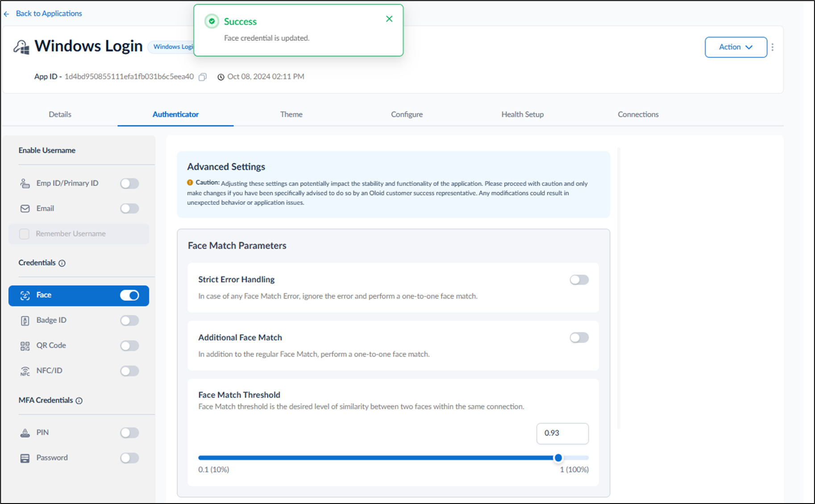Click the Face scan icon

pos(25,296)
